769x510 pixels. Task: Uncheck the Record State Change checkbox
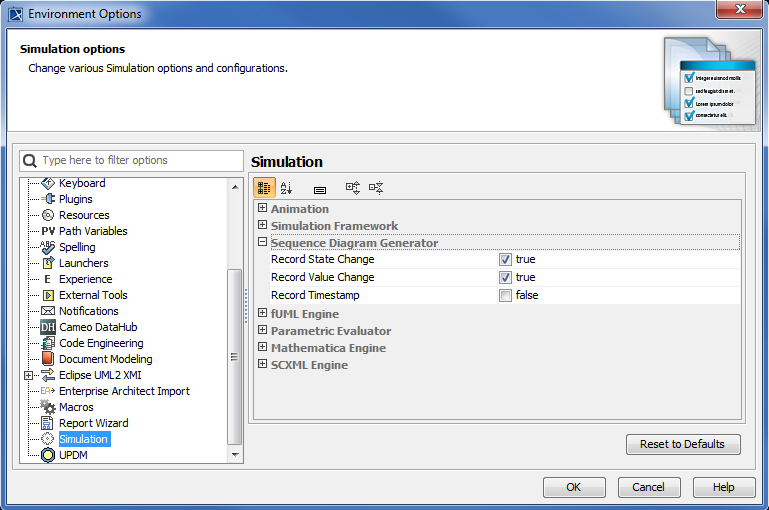505,259
